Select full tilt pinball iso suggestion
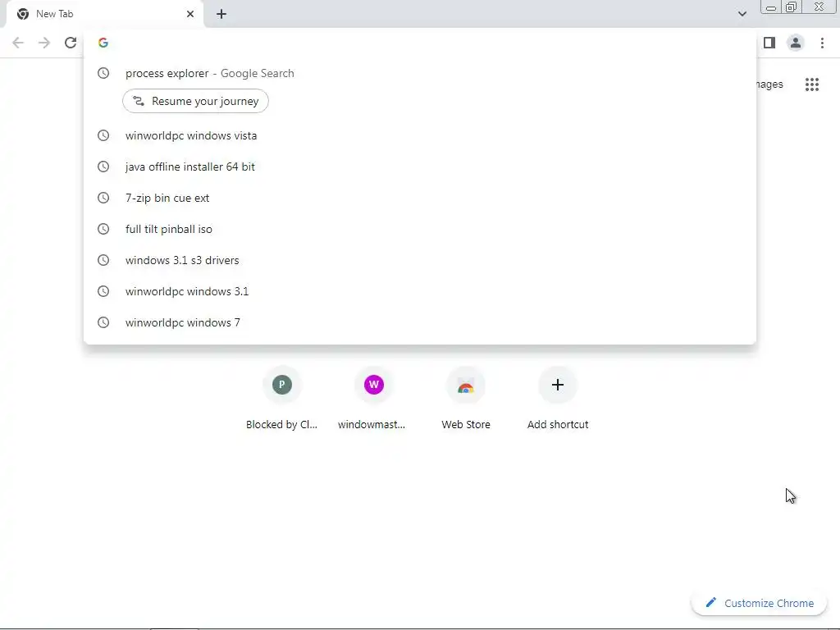Viewport: 840px width, 630px height. (x=420, y=229)
